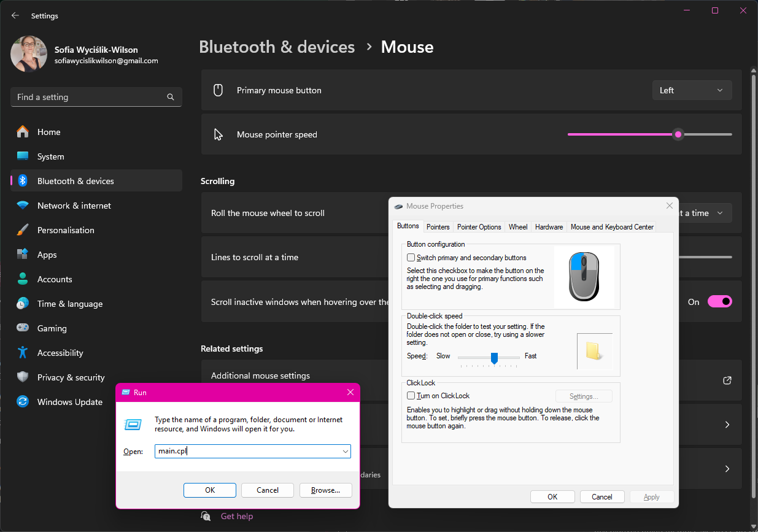Click the Time & language clock icon
The width and height of the screenshot is (758, 532).
tap(23, 304)
